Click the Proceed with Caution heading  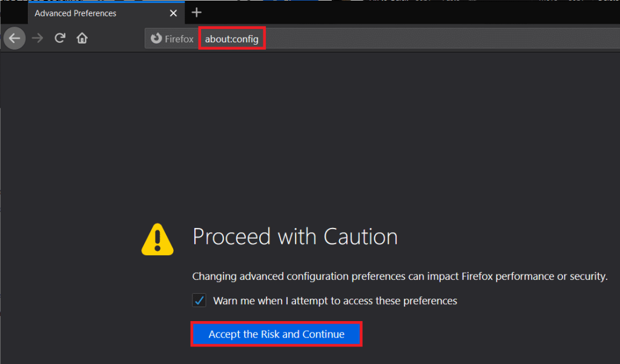point(295,236)
